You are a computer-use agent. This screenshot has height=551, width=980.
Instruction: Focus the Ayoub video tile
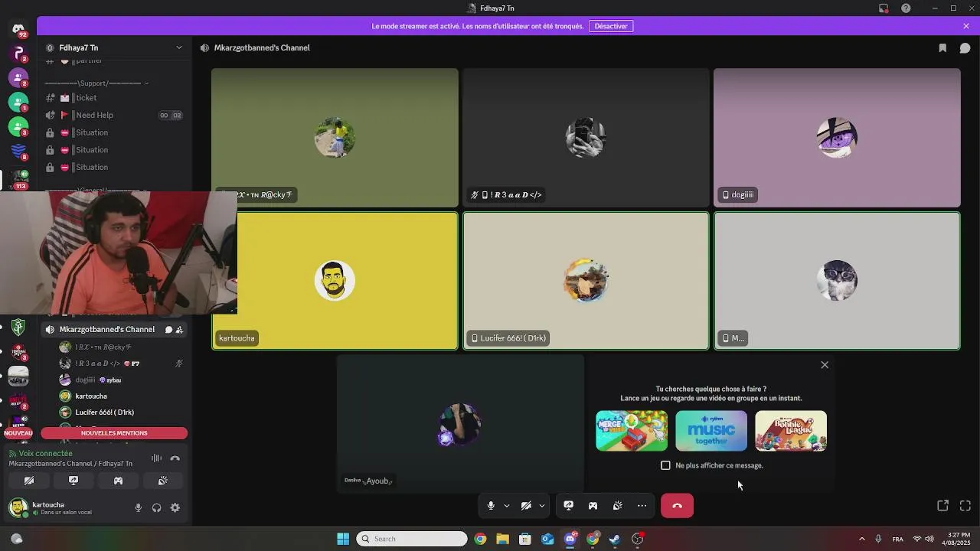460,423
